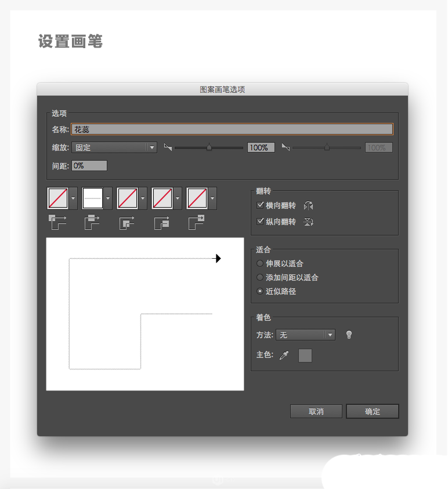Click the 取消 button
The image size is (448, 489).
[x=316, y=411]
